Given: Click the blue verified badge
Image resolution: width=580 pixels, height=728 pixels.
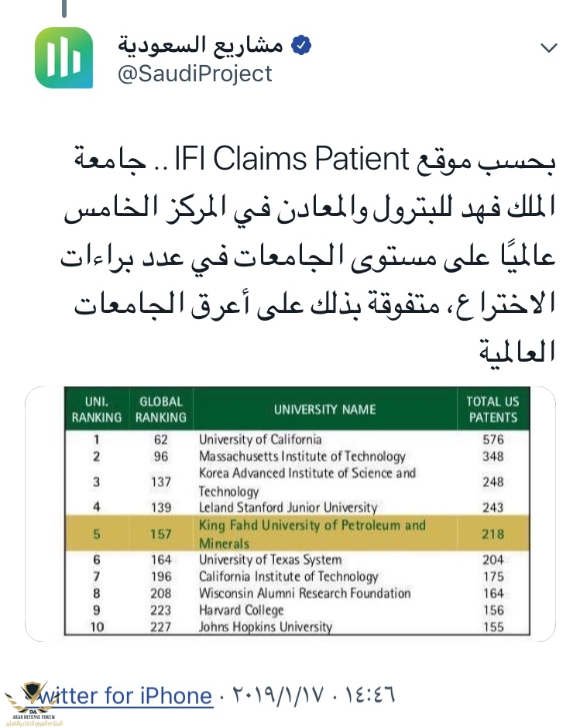Looking at the screenshot, I should coord(300,46).
